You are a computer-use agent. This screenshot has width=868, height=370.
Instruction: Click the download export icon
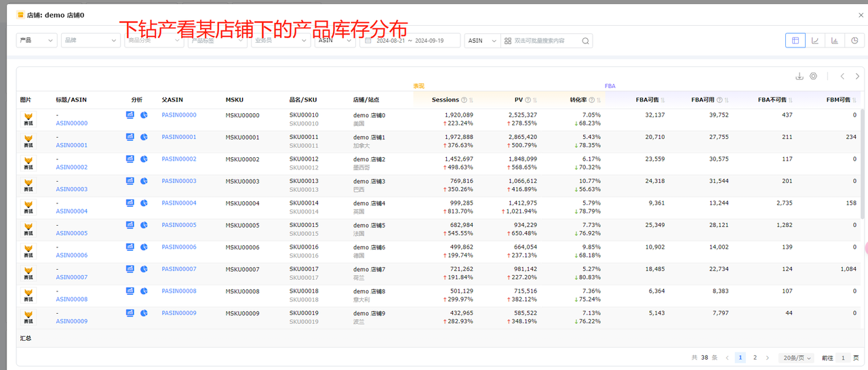pos(800,77)
